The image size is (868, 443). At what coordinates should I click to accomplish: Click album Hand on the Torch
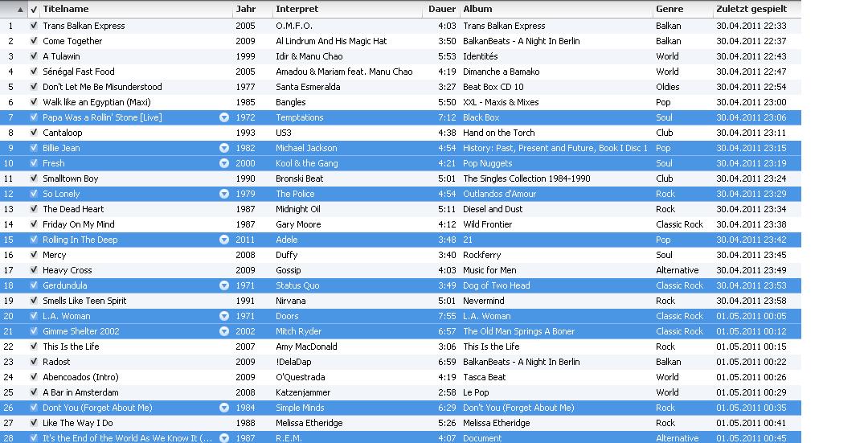499,133
